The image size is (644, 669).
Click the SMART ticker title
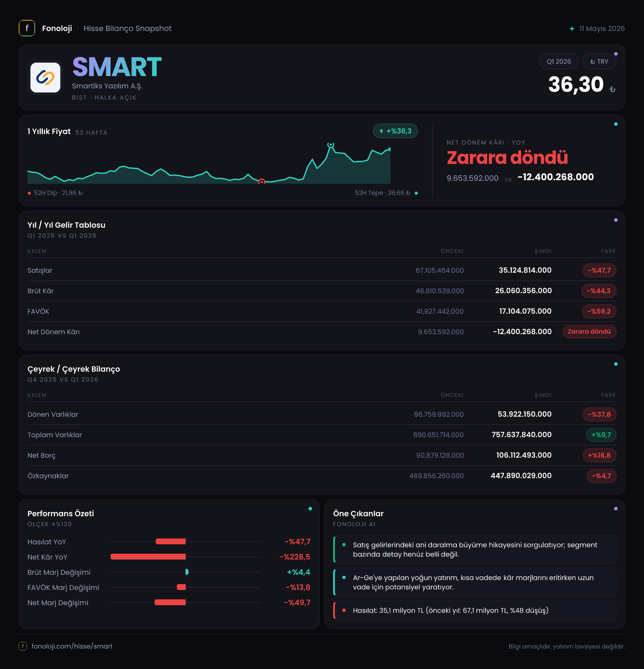click(117, 67)
